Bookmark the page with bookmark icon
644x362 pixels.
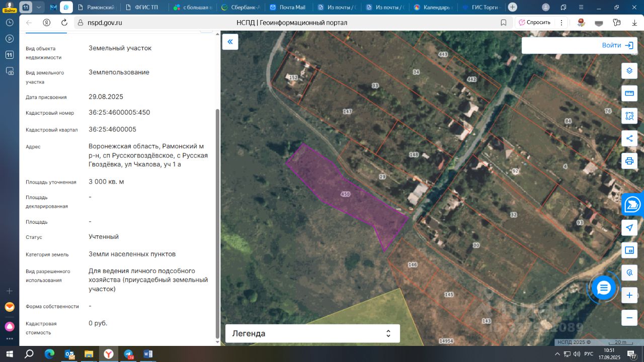[x=504, y=23]
